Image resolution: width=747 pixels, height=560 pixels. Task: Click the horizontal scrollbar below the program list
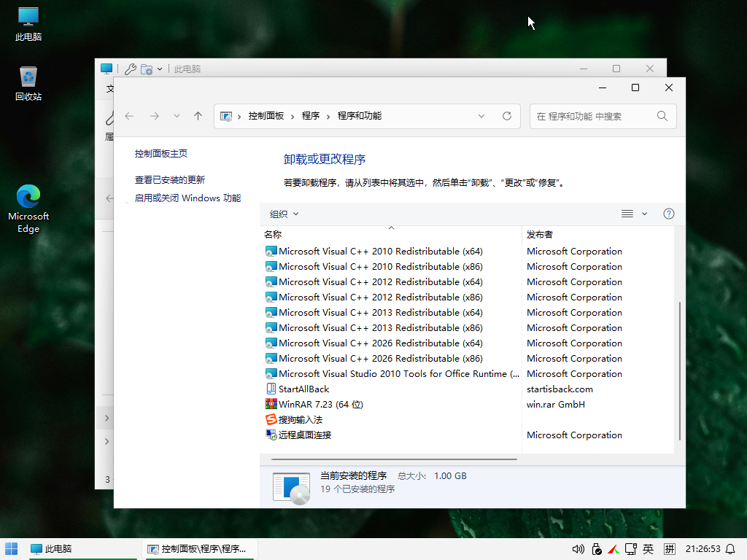tap(394, 459)
